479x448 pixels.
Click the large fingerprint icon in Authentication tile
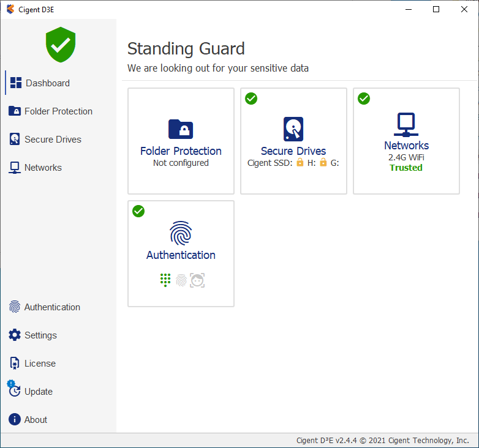point(181,233)
